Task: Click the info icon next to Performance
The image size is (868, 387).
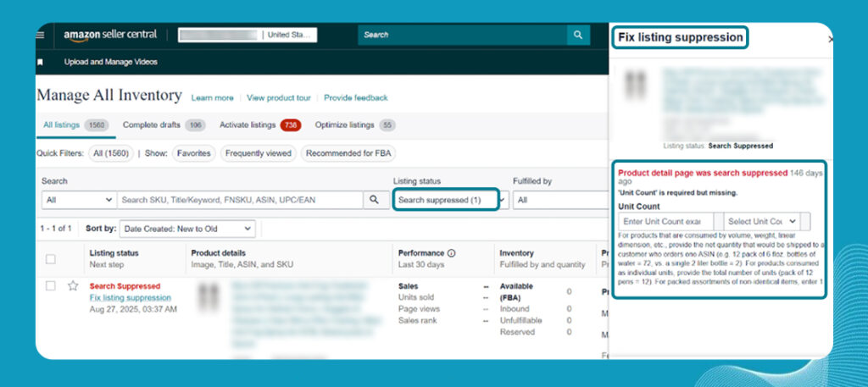Action: point(452,253)
